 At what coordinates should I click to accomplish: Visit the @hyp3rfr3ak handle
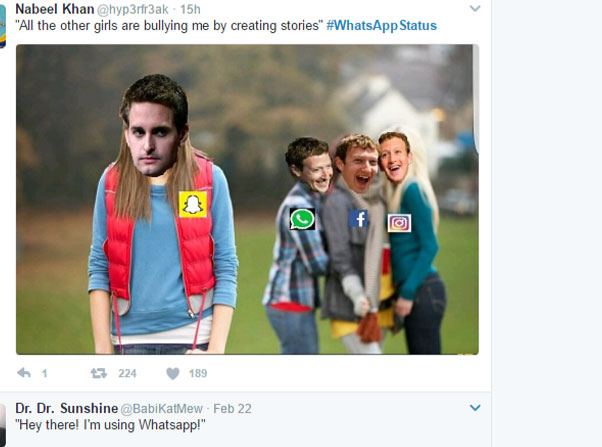point(135,9)
